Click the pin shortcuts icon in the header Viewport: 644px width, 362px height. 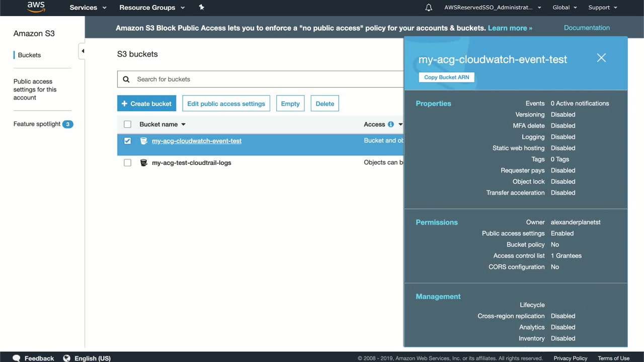tap(201, 7)
